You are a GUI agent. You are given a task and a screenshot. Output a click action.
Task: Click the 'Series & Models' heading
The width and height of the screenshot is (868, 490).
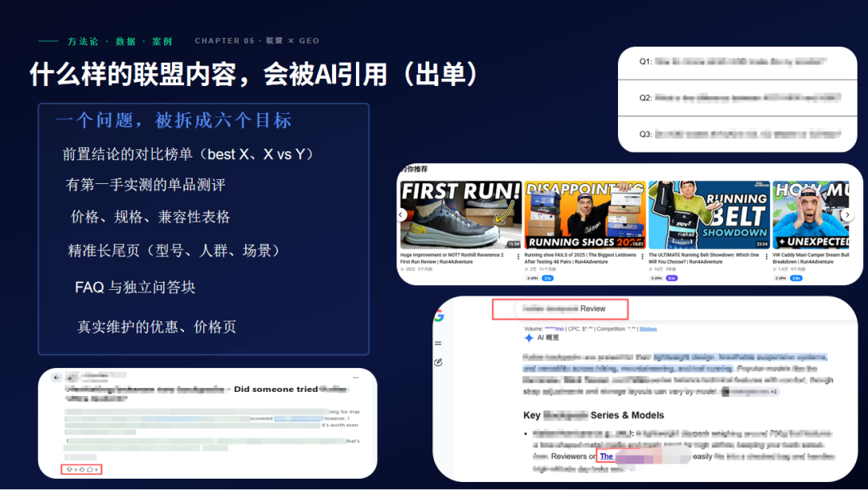point(627,414)
